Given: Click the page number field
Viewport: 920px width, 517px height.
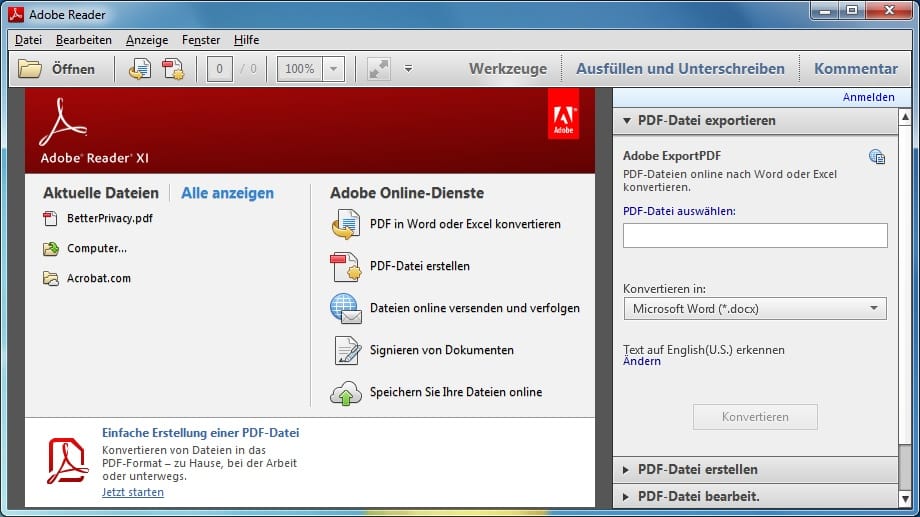Looking at the screenshot, I should 219,69.
